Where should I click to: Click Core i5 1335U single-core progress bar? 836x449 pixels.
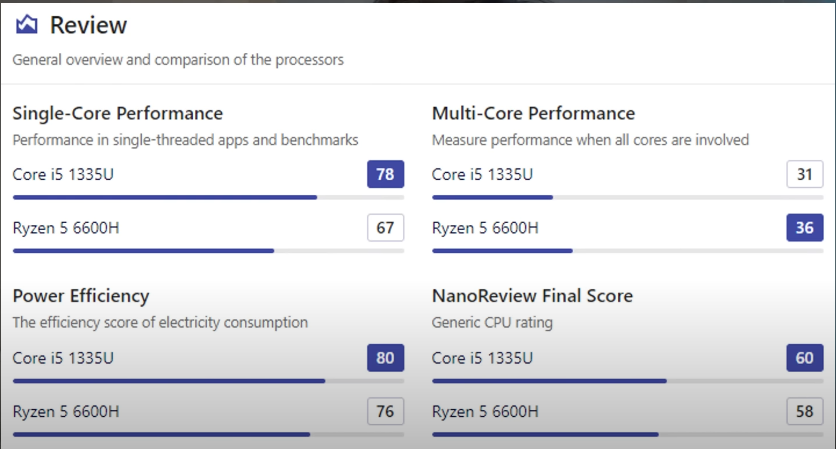tap(208, 197)
